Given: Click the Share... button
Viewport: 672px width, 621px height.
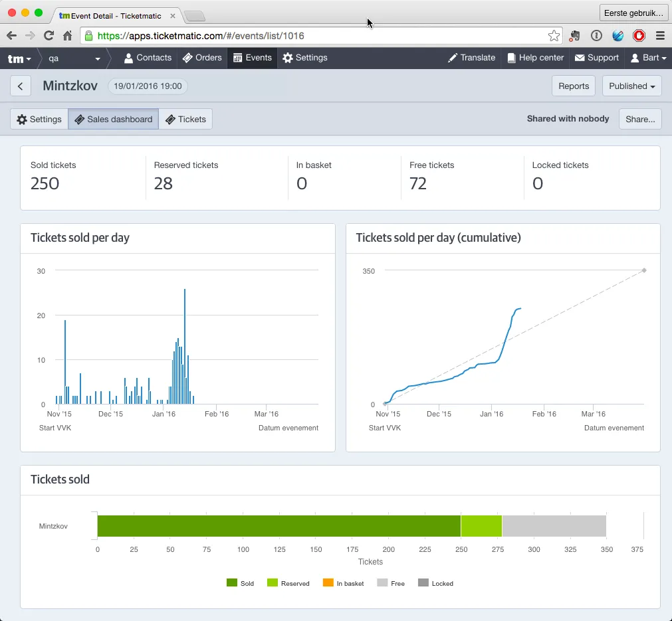Looking at the screenshot, I should click(x=640, y=120).
